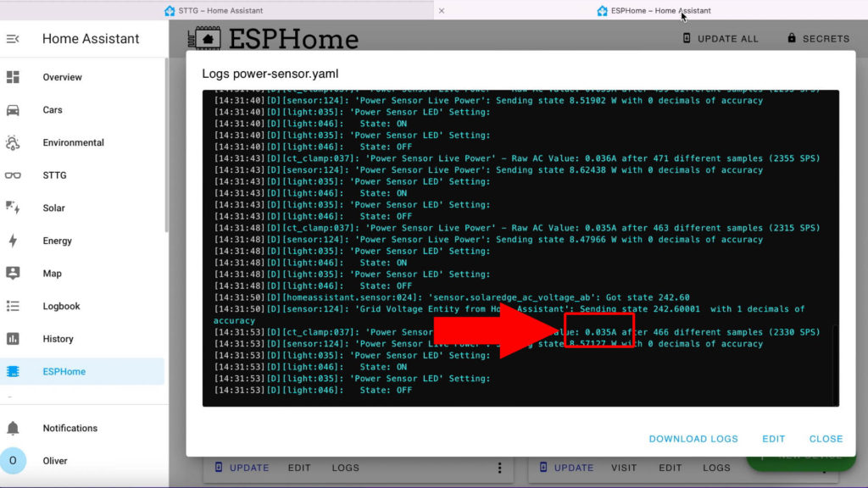Click the UPDATE ALL button
Viewport: 868px width, 488px height.
[x=721, y=39]
